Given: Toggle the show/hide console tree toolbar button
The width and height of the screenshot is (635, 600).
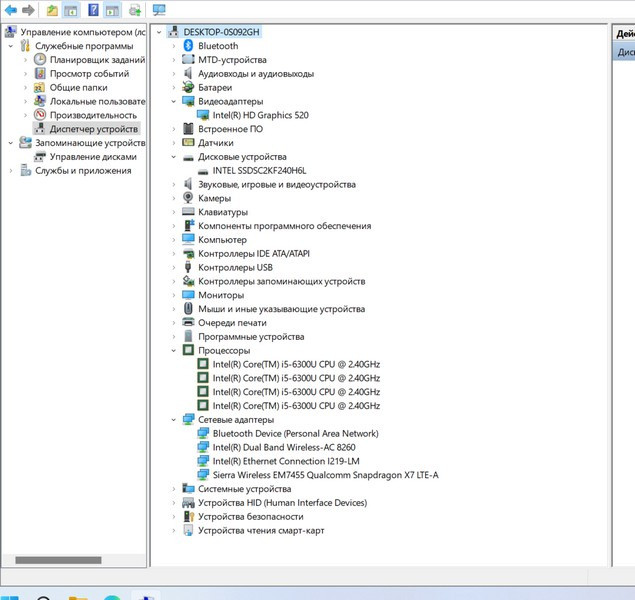Looking at the screenshot, I should (x=72, y=10).
